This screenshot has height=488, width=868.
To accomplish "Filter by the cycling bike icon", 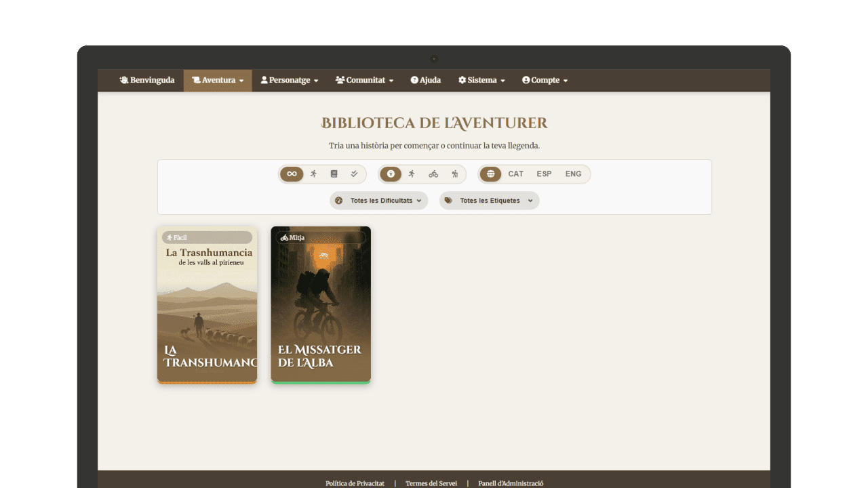I will click(x=433, y=174).
